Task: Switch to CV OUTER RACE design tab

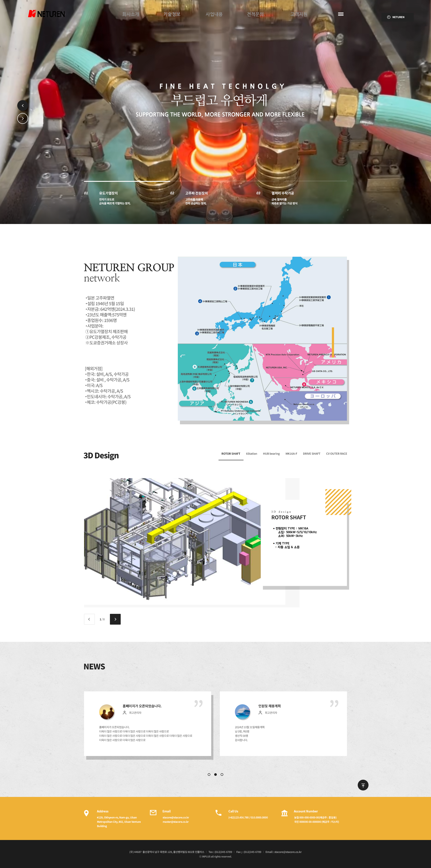Action: (337, 454)
